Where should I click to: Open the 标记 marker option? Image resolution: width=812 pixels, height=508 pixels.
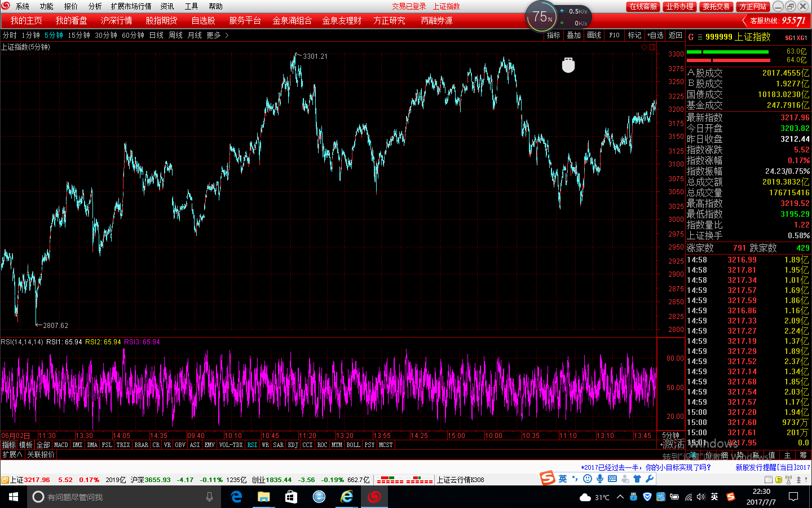click(x=634, y=35)
